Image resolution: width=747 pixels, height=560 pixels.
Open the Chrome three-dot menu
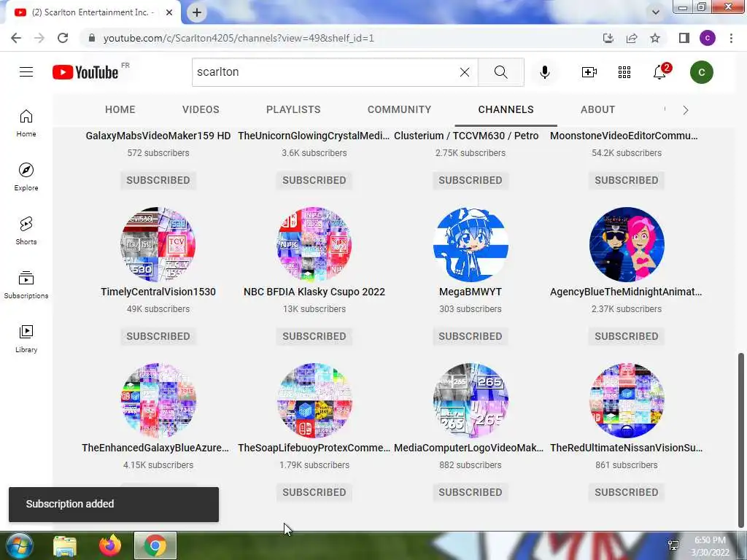pos(731,38)
